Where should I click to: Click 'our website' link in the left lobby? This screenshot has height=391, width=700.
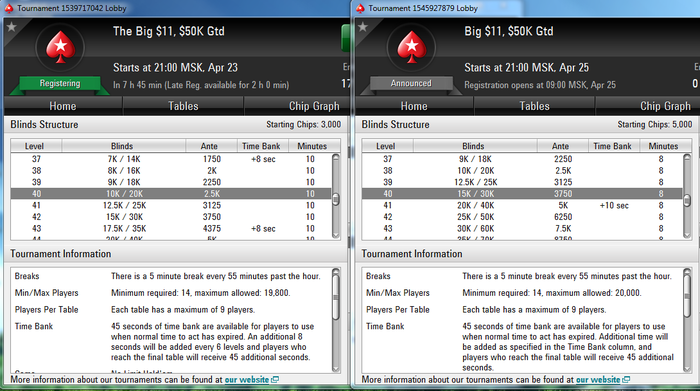(x=246, y=380)
